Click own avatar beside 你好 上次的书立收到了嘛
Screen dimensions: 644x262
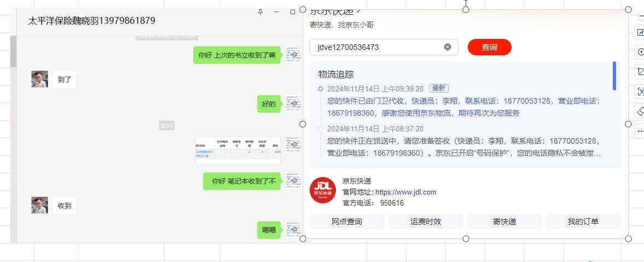click(294, 55)
